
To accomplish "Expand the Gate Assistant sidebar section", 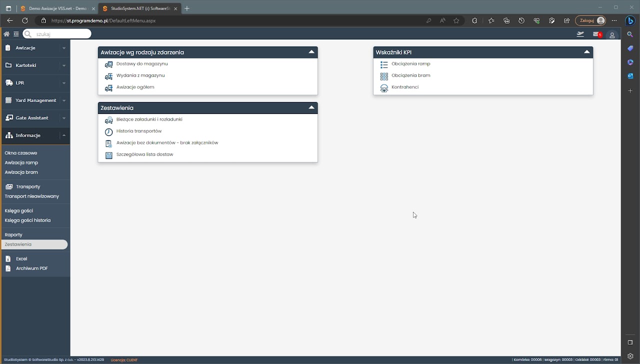I will [63, 118].
